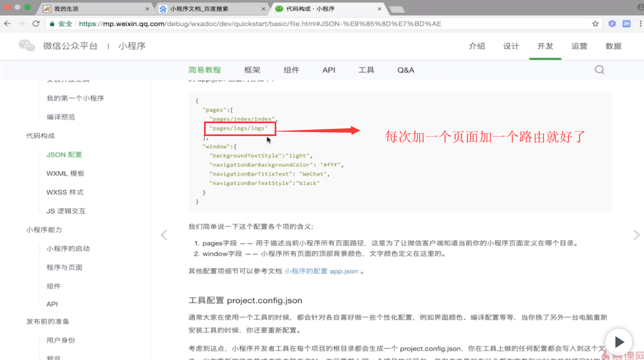Open 程序与页面 in sidebar

pos(64,267)
